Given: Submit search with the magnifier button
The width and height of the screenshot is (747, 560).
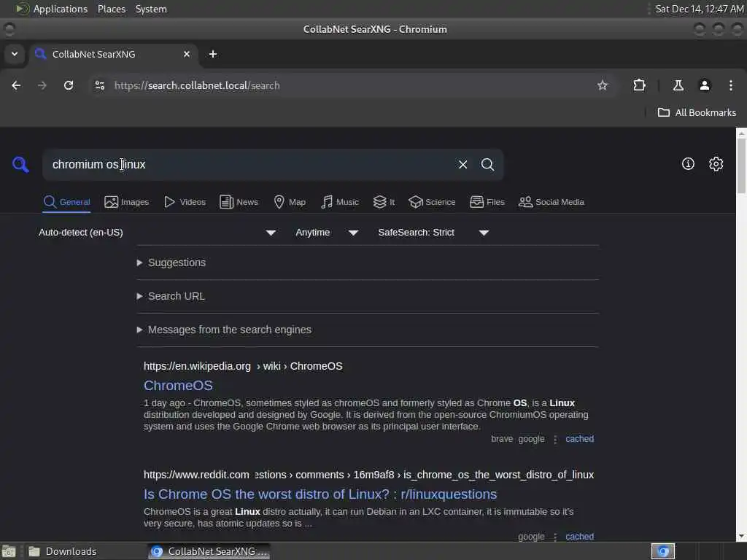Looking at the screenshot, I should [x=487, y=164].
